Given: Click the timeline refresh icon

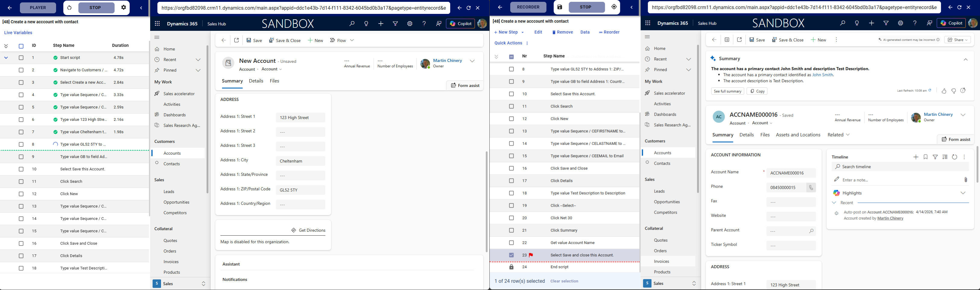Looking at the screenshot, I should [954, 157].
